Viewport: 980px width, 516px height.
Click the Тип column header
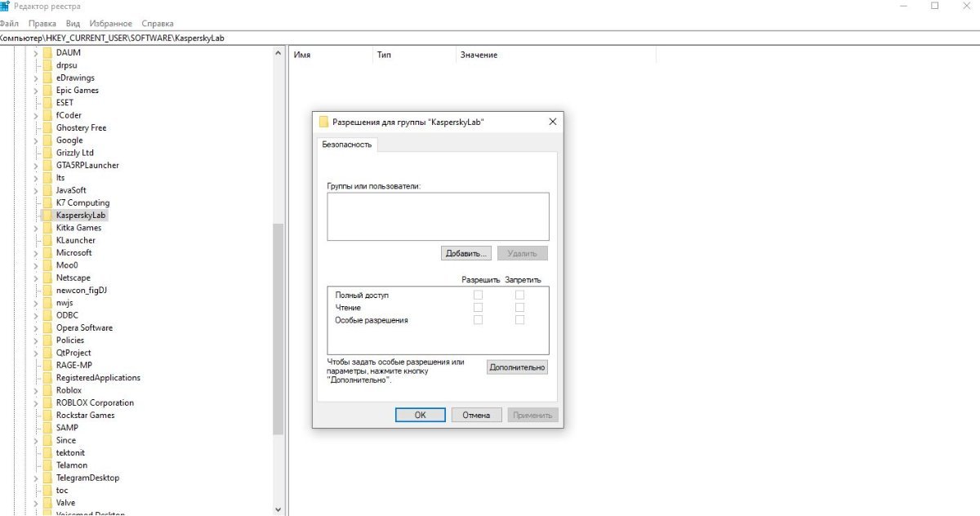pyautogui.click(x=413, y=55)
